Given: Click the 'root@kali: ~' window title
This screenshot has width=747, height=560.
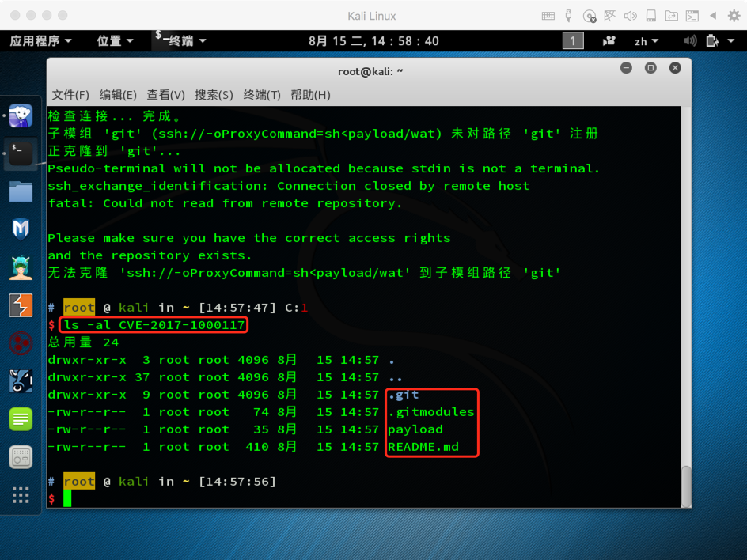Looking at the screenshot, I should 370,71.
